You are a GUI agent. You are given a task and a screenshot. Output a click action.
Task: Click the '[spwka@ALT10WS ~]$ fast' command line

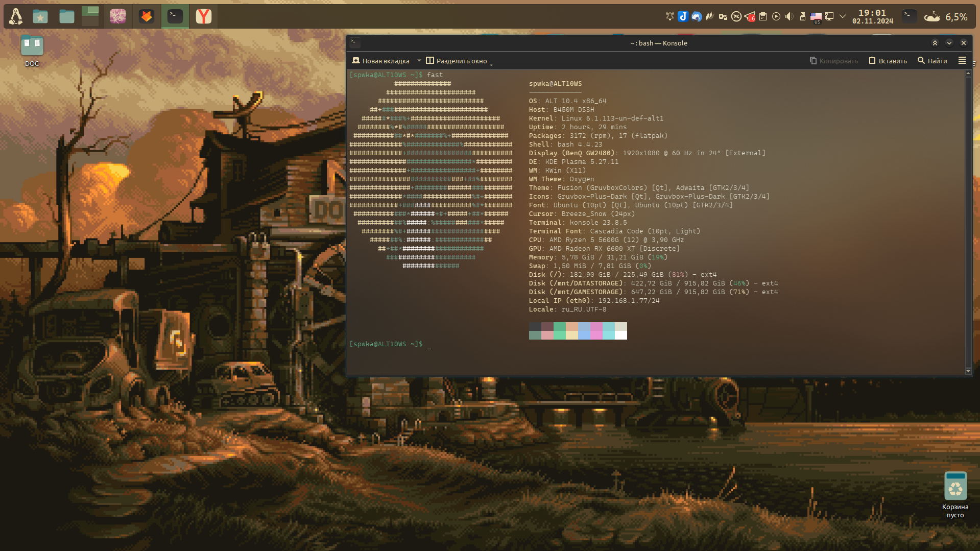pyautogui.click(x=396, y=75)
